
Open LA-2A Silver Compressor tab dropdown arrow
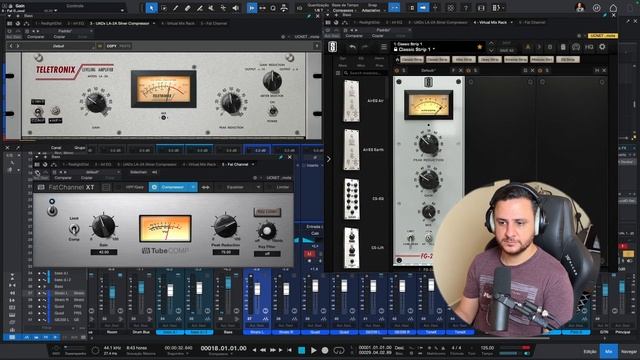click(x=153, y=24)
